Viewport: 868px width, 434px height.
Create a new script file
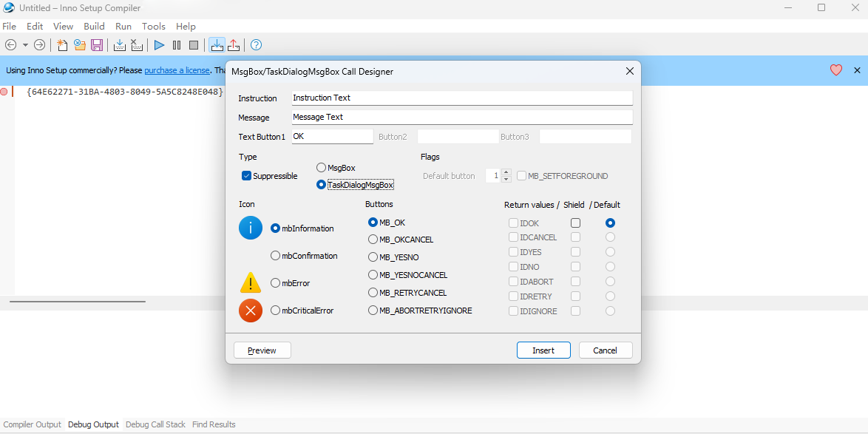pos(62,45)
